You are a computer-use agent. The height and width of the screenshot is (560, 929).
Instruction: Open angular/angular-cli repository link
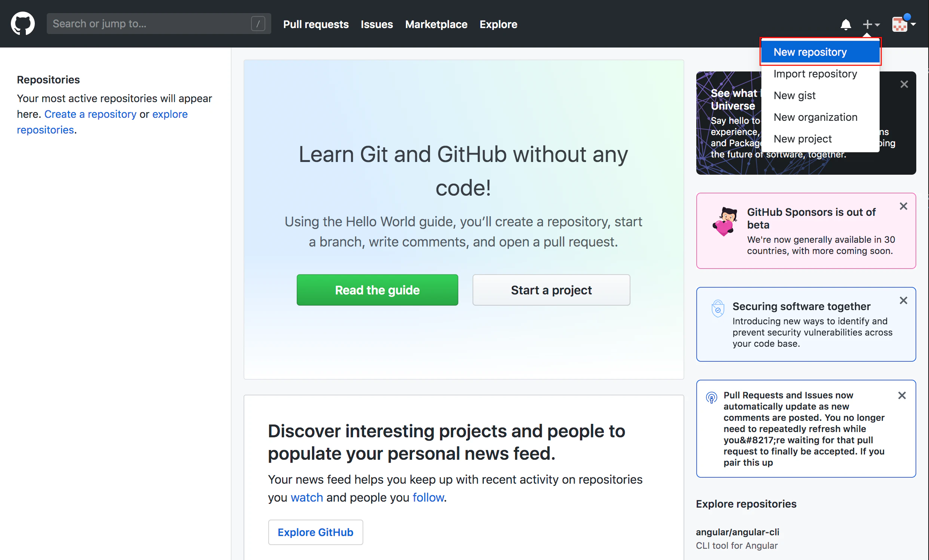click(x=737, y=532)
